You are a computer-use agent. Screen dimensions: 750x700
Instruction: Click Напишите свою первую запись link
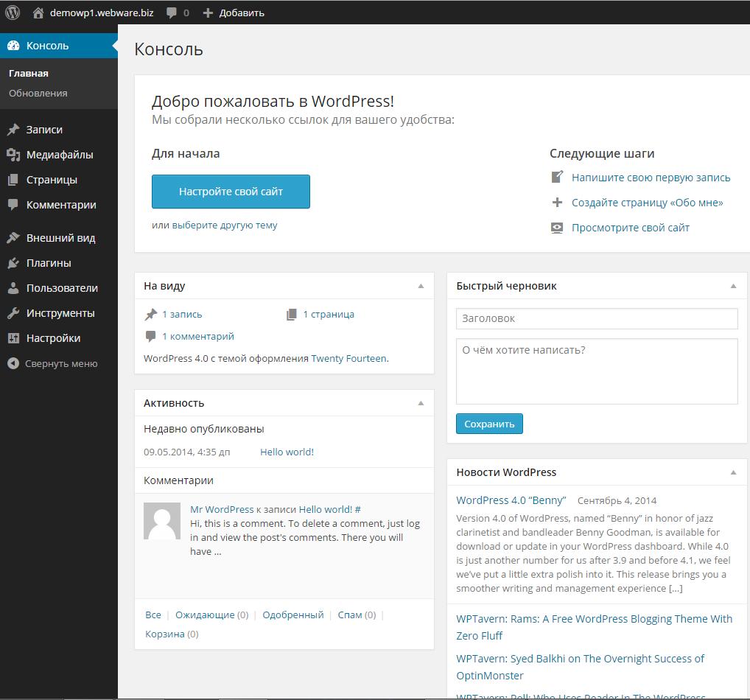coord(651,178)
